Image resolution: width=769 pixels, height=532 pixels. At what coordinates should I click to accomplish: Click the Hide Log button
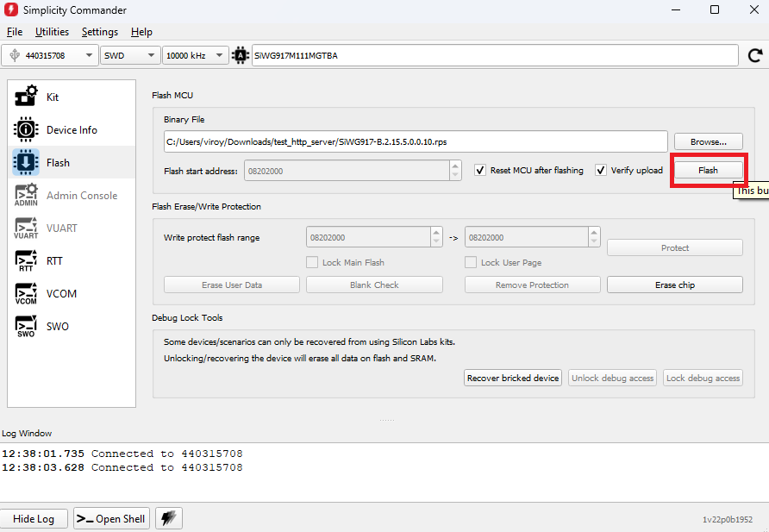click(34, 518)
